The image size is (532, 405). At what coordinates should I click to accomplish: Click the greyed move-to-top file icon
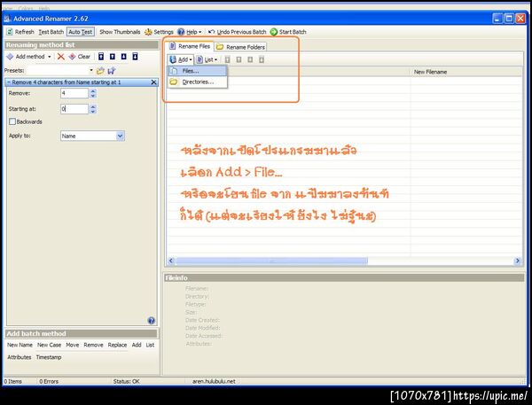227,59
